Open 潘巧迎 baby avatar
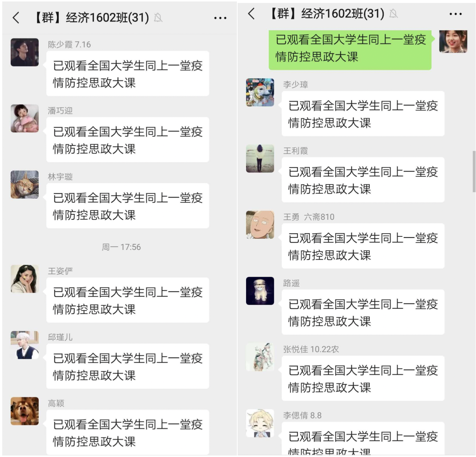Image resolution: width=476 pixels, height=457 pixels. [25, 119]
